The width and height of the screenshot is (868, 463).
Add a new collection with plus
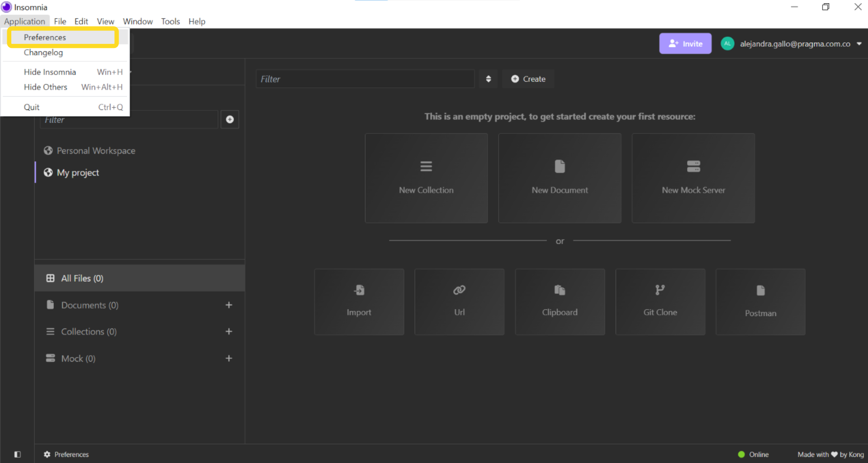click(229, 331)
